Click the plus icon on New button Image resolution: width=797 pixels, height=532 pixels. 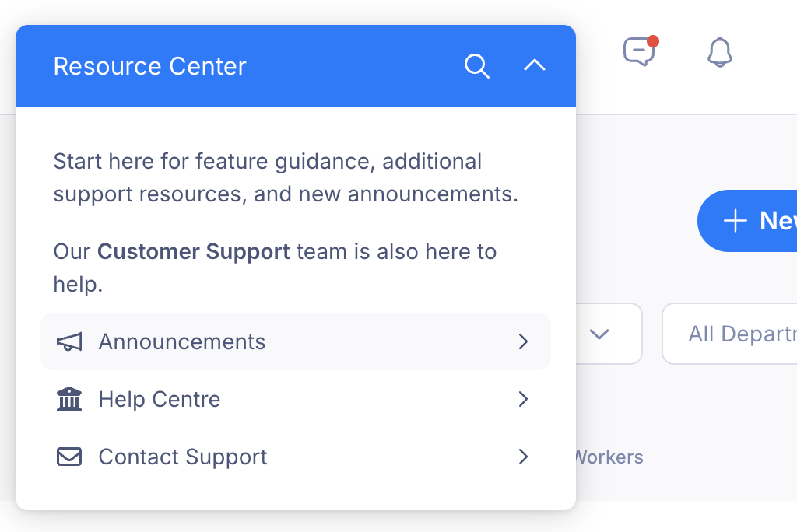[735, 221]
